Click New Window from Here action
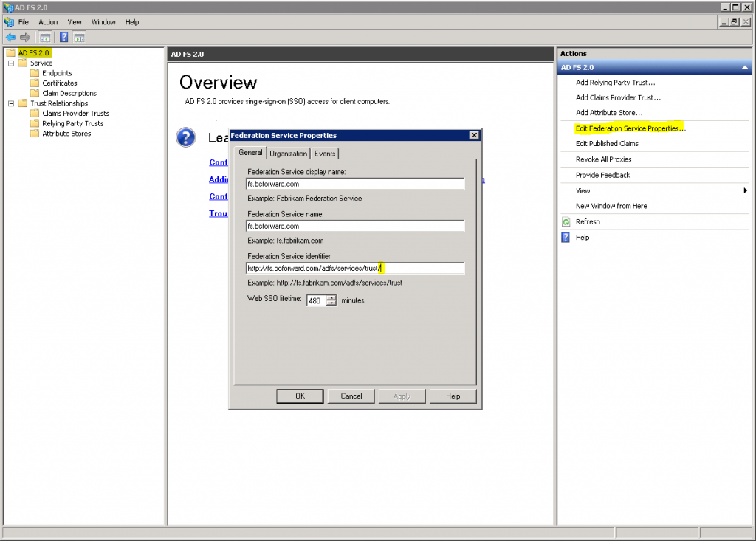Viewport: 756px width, 541px height. [x=611, y=206]
